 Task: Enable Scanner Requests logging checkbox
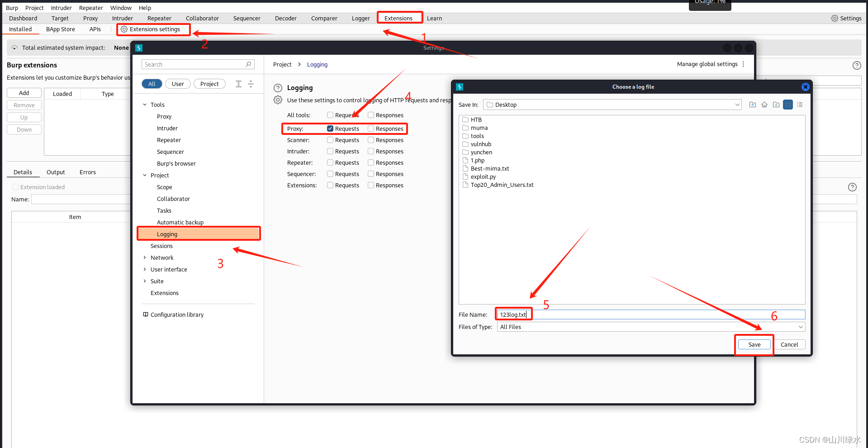[330, 140]
